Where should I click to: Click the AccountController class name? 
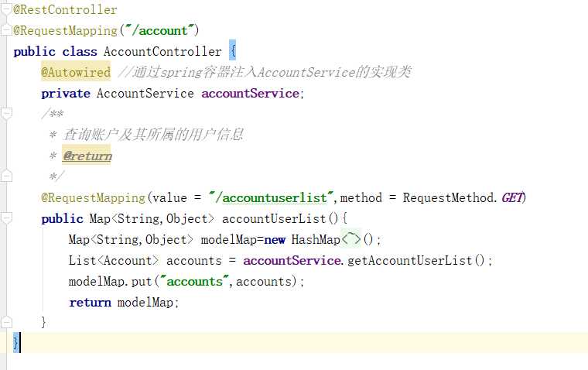tap(162, 51)
